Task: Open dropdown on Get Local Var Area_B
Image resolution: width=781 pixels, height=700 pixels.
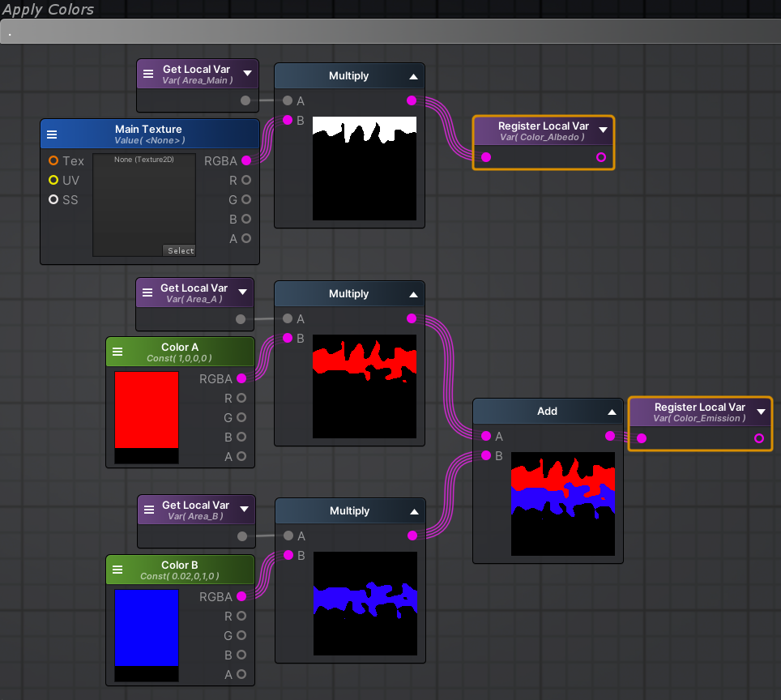Action: (244, 509)
